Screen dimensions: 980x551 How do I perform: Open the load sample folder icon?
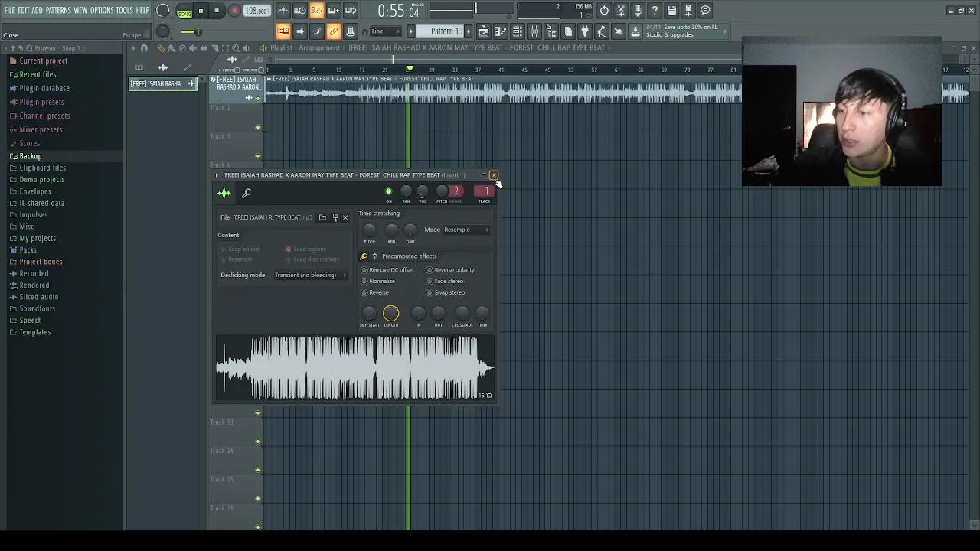click(x=322, y=217)
